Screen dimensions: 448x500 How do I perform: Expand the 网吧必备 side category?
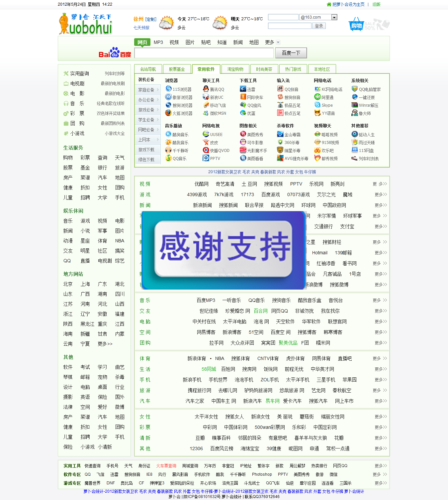tap(148, 130)
